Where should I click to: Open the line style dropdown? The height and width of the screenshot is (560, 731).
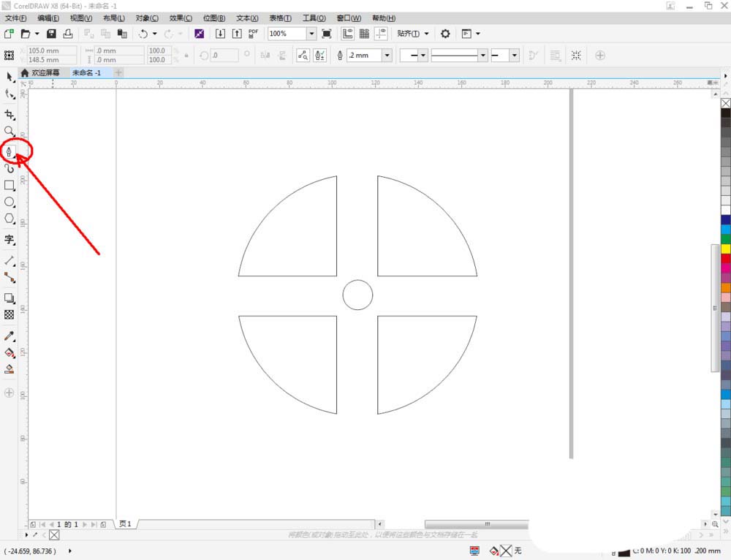[483, 56]
